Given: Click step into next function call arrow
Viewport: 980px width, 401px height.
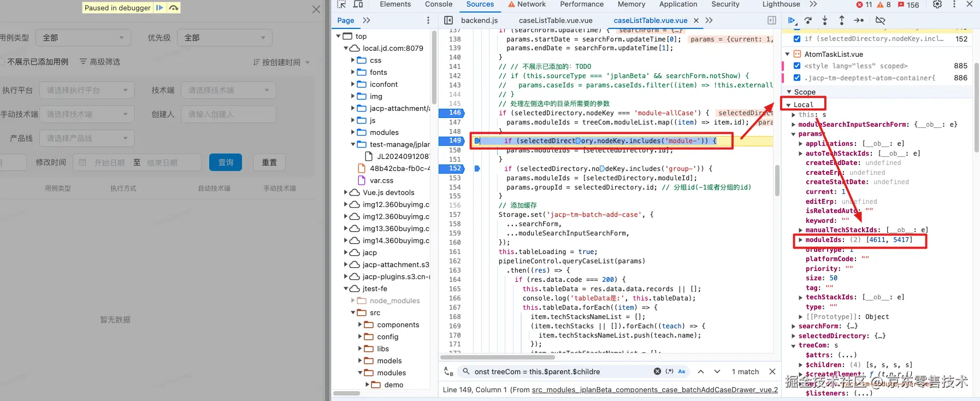Looking at the screenshot, I should (825, 20).
